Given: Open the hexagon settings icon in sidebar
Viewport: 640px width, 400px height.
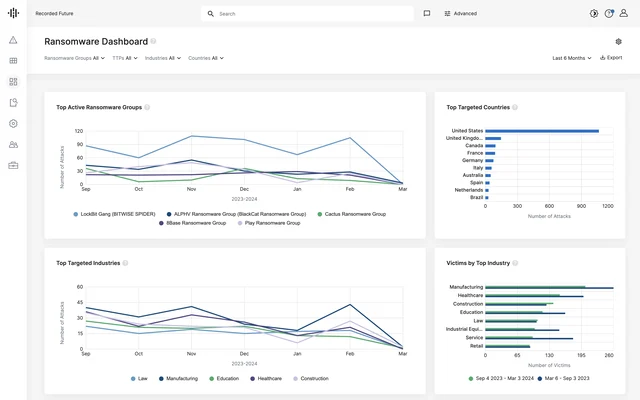Looking at the screenshot, I should click(x=13, y=123).
